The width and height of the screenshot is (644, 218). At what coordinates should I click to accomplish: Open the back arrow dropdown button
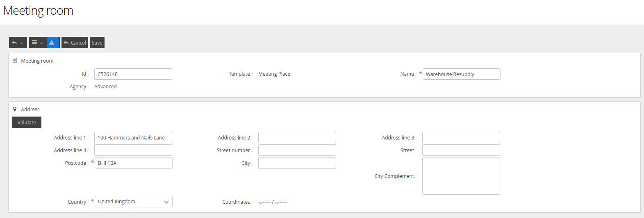[18, 43]
